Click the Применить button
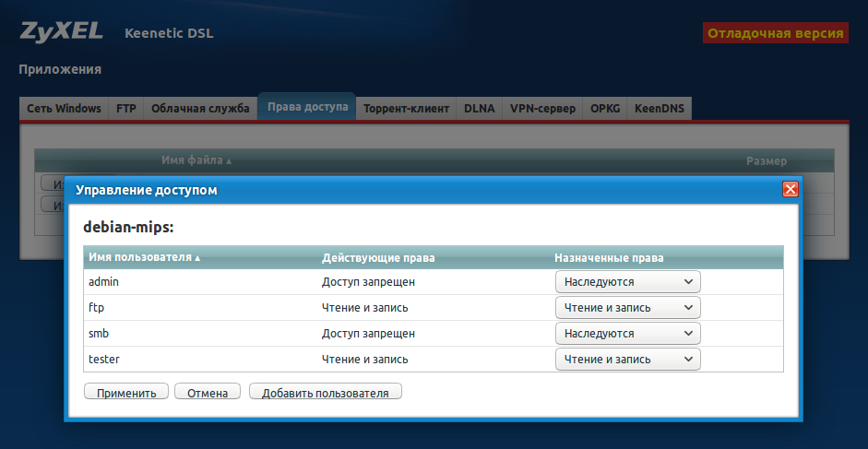The image size is (868, 449). click(x=126, y=392)
